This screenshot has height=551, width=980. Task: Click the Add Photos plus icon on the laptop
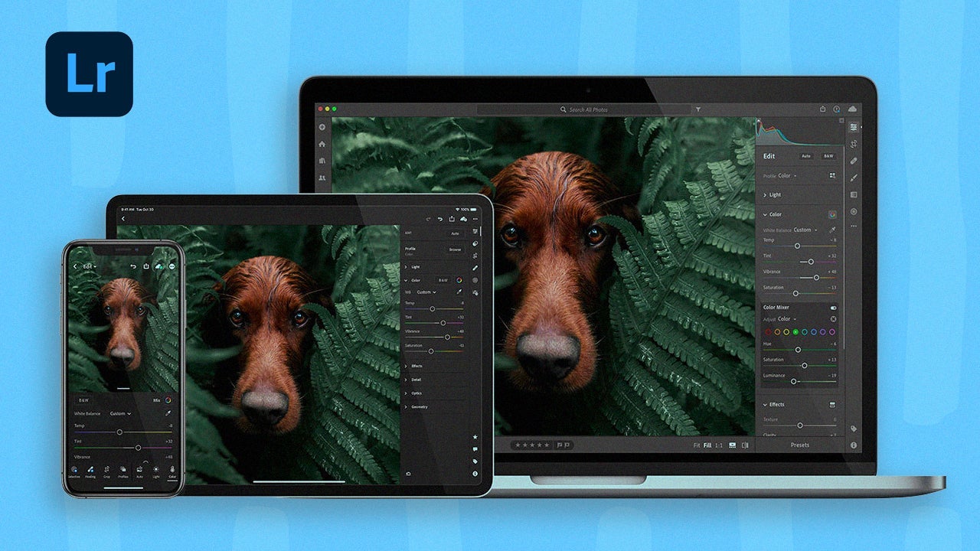322,127
